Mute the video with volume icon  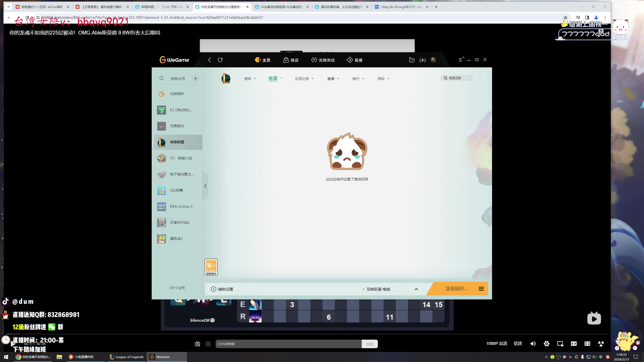(533, 344)
